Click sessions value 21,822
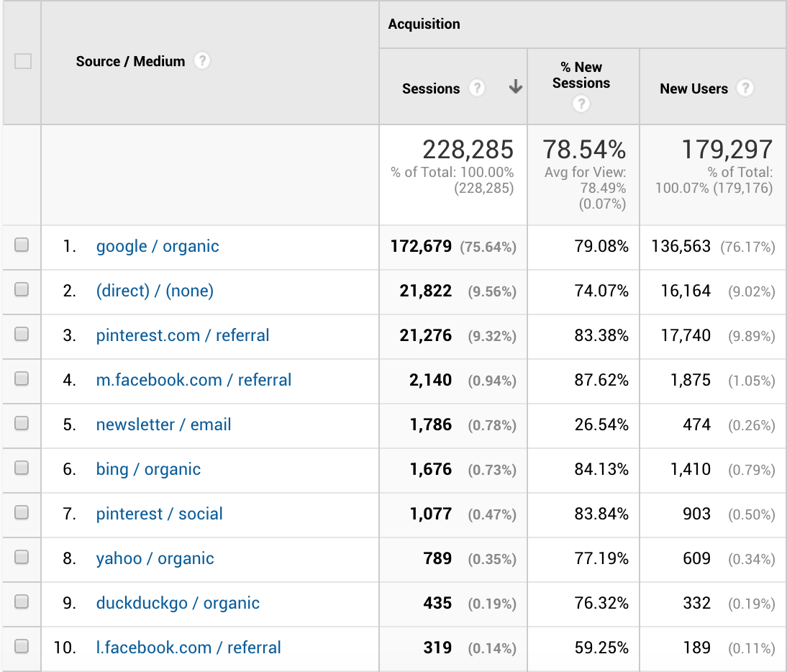The image size is (787, 672). tap(426, 291)
